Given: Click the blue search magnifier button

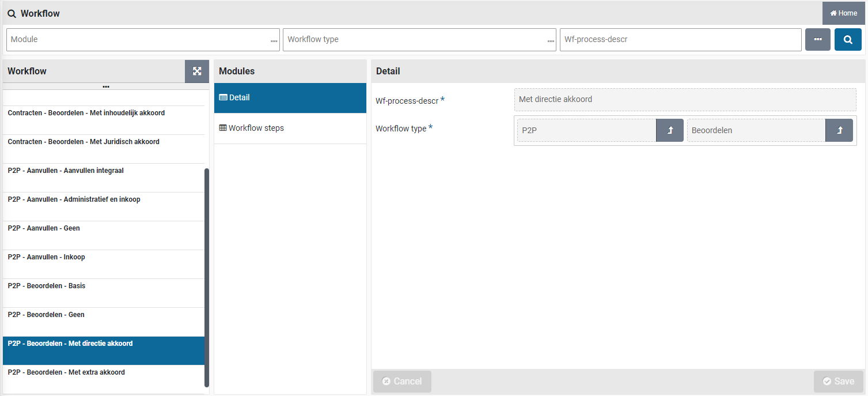Looking at the screenshot, I should tap(847, 40).
